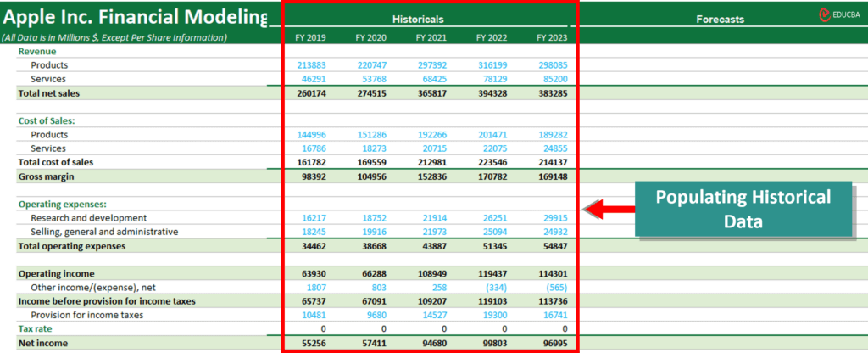The height and width of the screenshot is (353, 868).
Task: Click the Cost of Sales: row label
Action: [47, 120]
